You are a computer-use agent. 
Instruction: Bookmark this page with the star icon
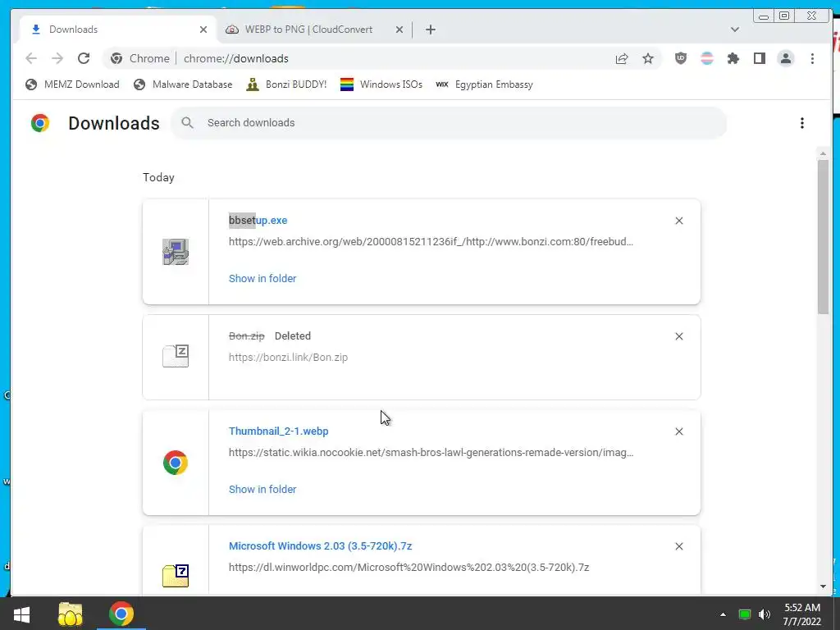point(648,58)
